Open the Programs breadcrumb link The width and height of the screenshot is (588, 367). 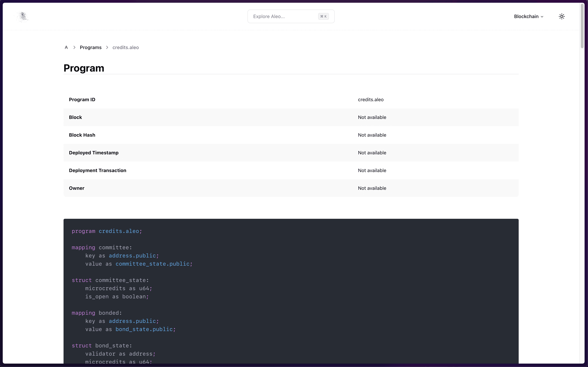pos(90,47)
